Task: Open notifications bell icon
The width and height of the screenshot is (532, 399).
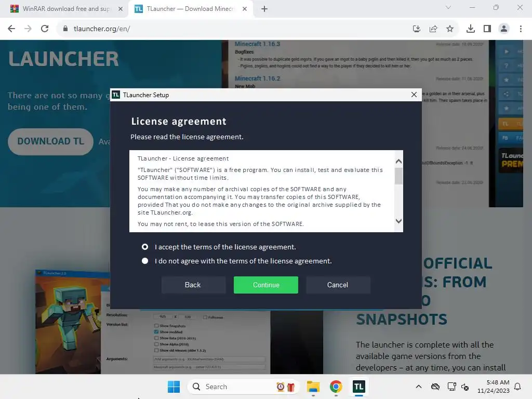Action: (517, 387)
